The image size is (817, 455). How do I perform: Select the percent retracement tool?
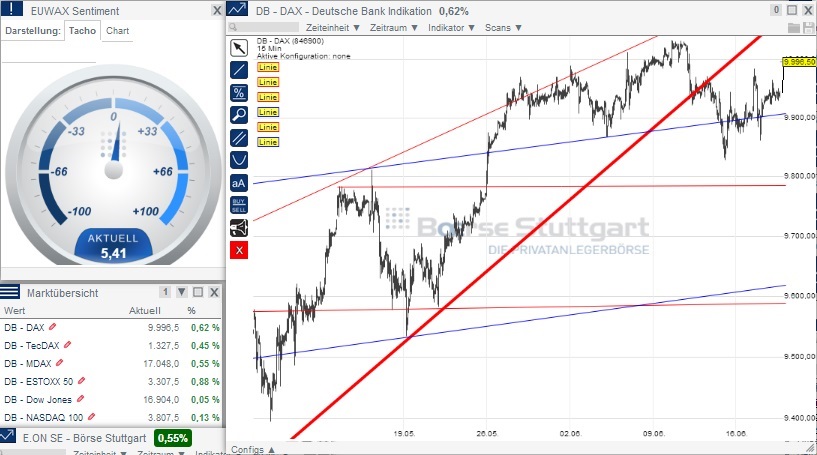point(239,93)
